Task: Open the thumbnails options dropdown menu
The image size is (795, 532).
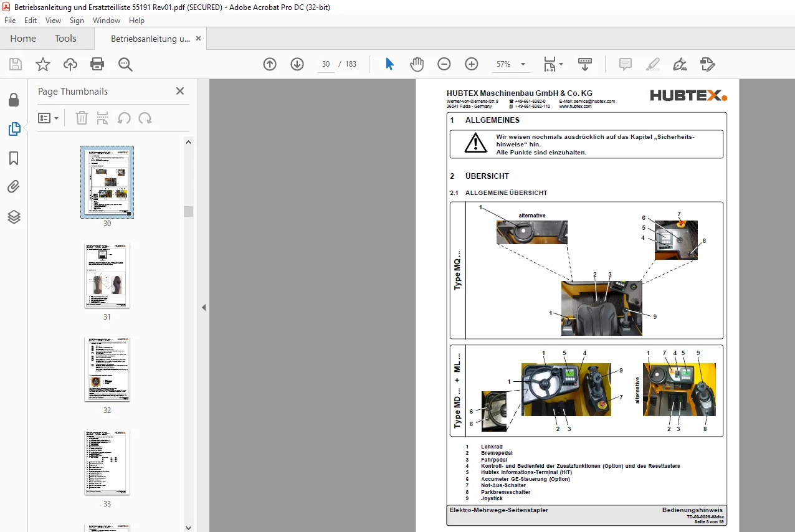Action: (48, 118)
